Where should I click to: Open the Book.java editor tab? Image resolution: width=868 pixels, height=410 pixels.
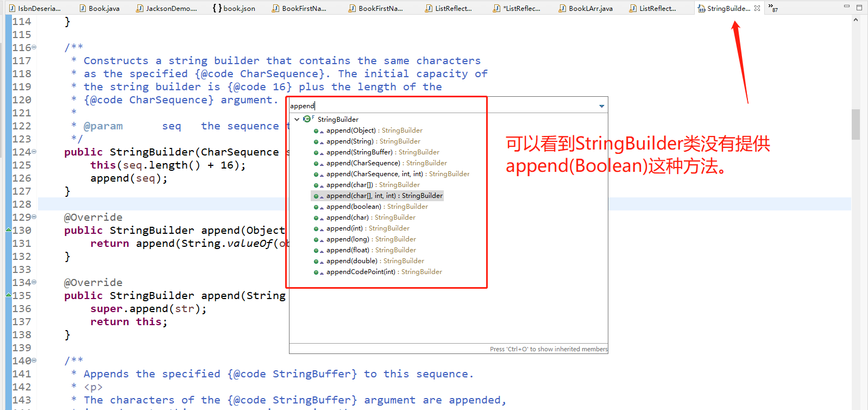pos(99,8)
